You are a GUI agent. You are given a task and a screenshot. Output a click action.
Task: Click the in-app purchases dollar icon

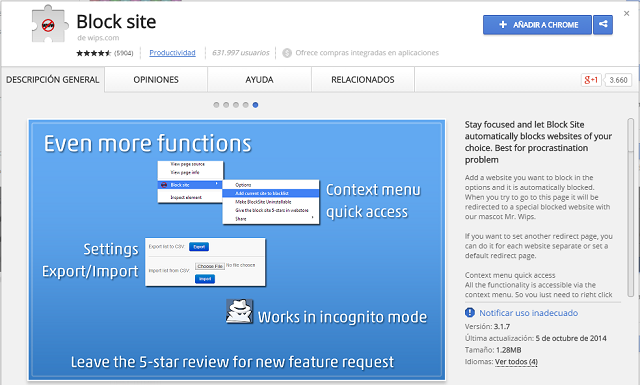click(287, 53)
